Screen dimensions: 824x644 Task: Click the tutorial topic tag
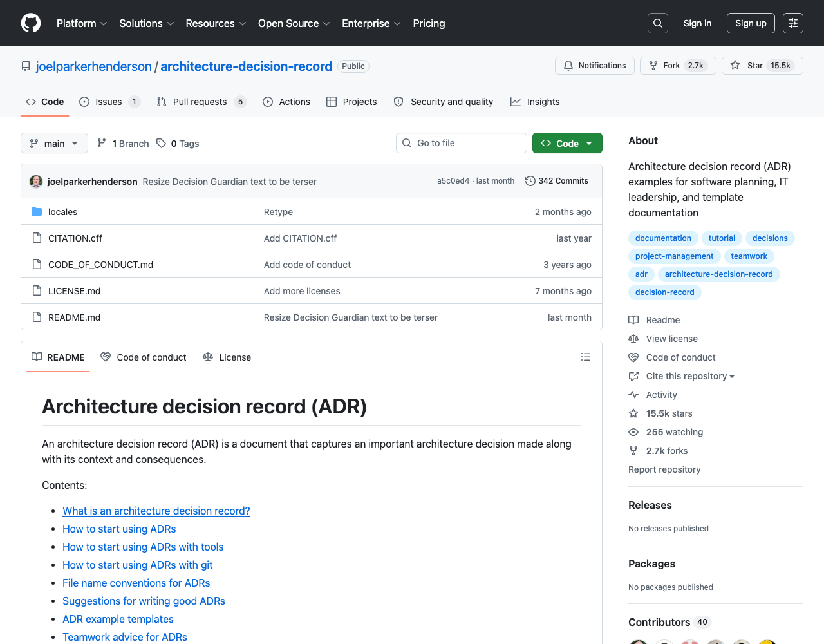pyautogui.click(x=722, y=238)
